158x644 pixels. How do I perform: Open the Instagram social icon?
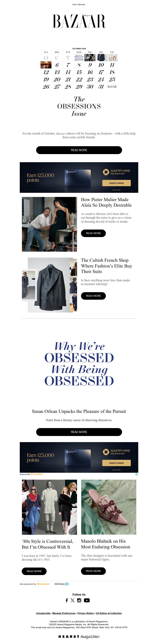pos(79,600)
